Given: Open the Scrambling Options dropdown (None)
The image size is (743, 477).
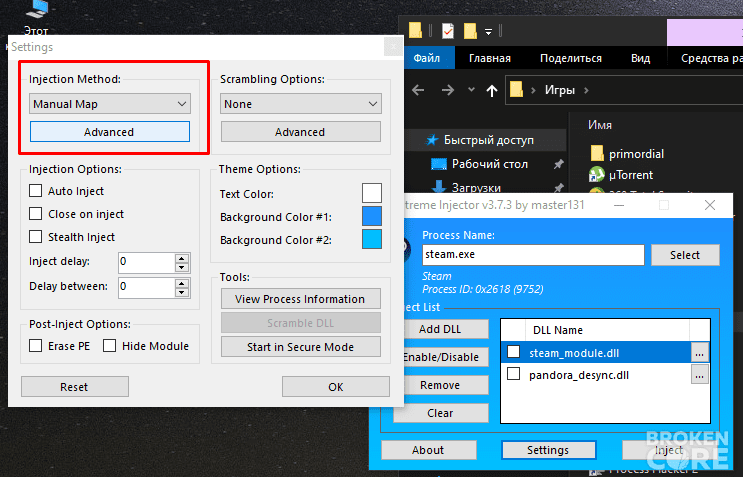Looking at the screenshot, I should pos(301,104).
